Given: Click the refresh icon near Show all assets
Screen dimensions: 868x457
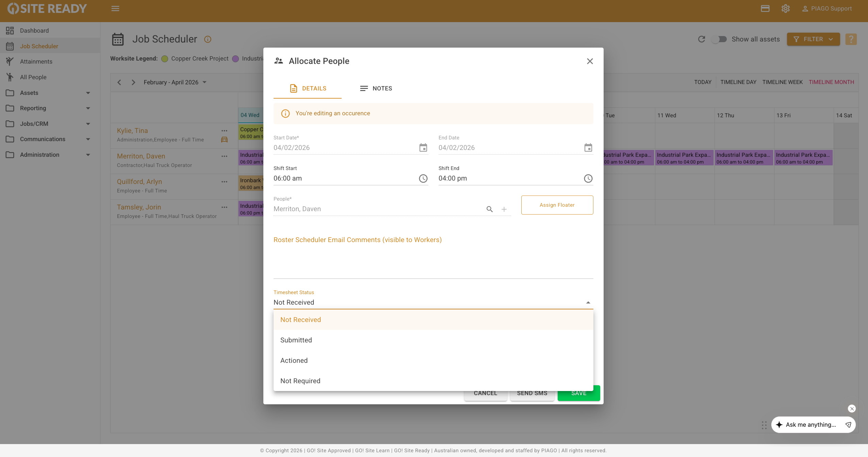Looking at the screenshot, I should 701,39.
